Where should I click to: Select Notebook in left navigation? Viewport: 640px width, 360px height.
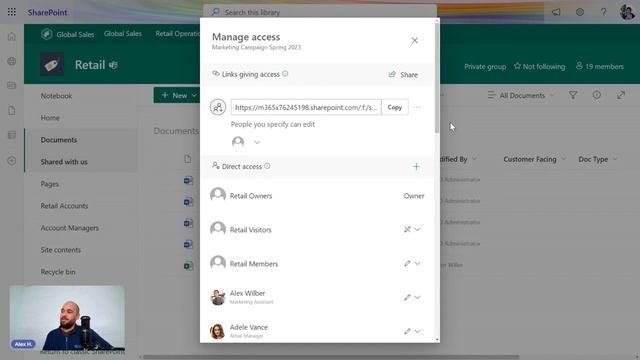(x=56, y=96)
